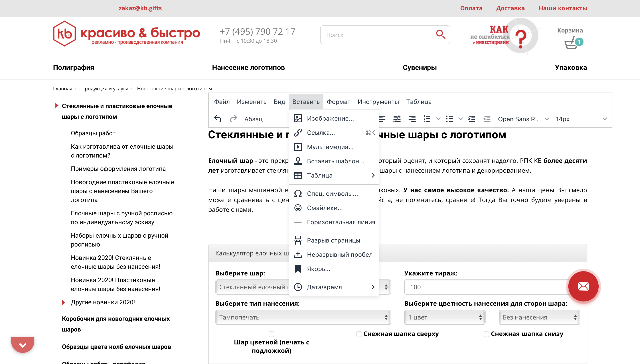Choose Изображение... from the insert menu
The image size is (640, 364).
(x=334, y=119)
